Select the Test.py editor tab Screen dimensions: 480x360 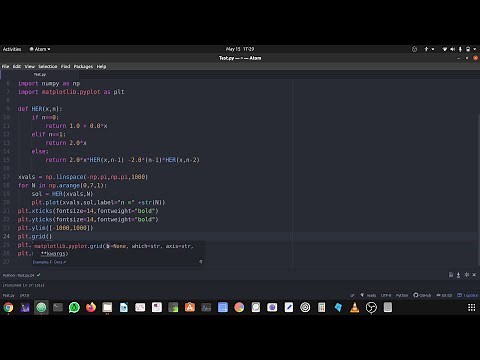(40, 74)
